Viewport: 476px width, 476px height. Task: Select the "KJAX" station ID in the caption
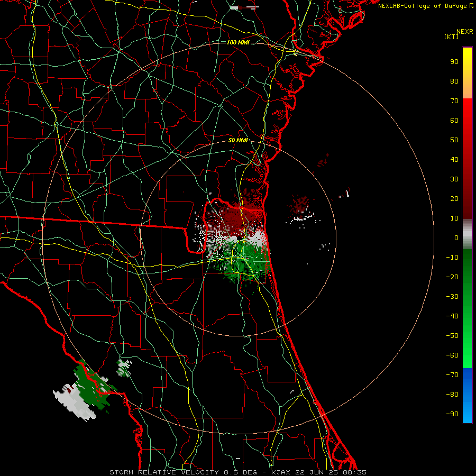pos(281,472)
